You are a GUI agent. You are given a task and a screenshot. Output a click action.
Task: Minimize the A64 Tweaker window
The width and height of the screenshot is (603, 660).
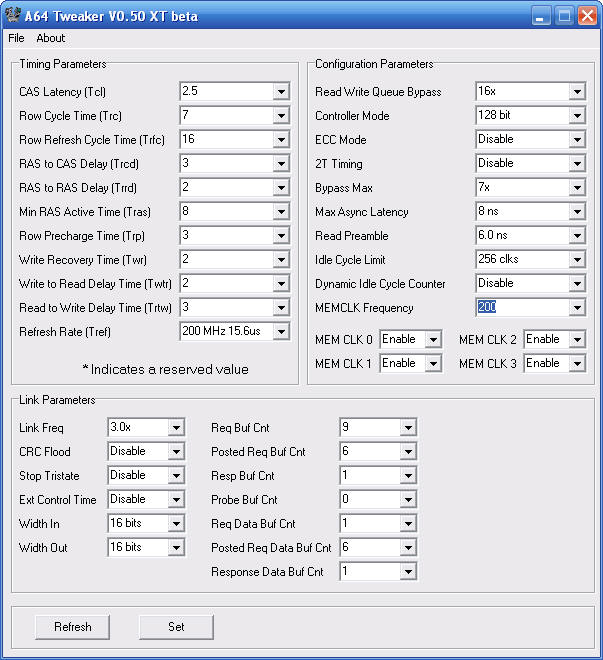pyautogui.click(x=541, y=16)
